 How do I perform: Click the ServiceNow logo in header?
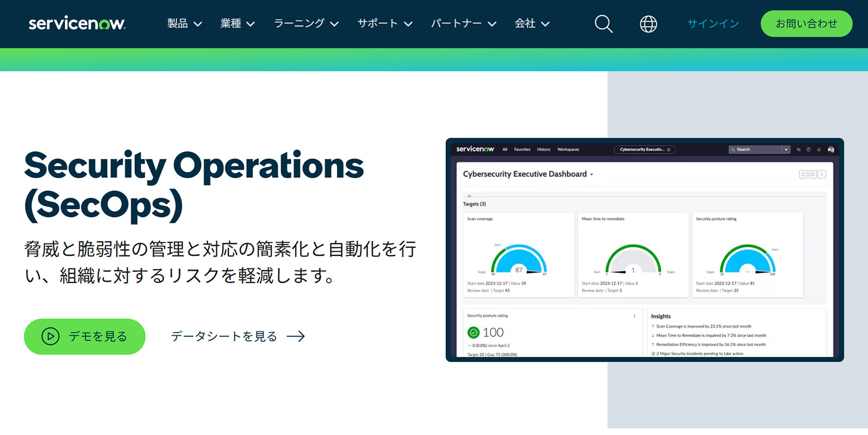point(77,23)
